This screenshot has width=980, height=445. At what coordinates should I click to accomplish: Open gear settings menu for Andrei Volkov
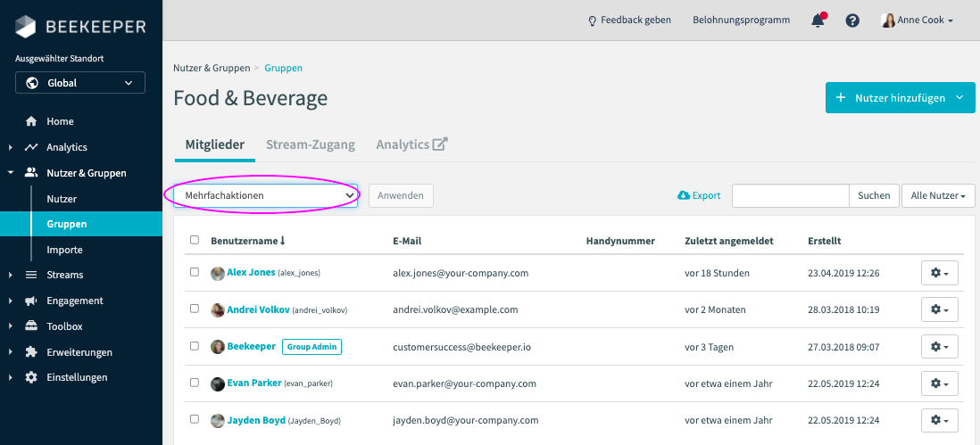pos(939,309)
